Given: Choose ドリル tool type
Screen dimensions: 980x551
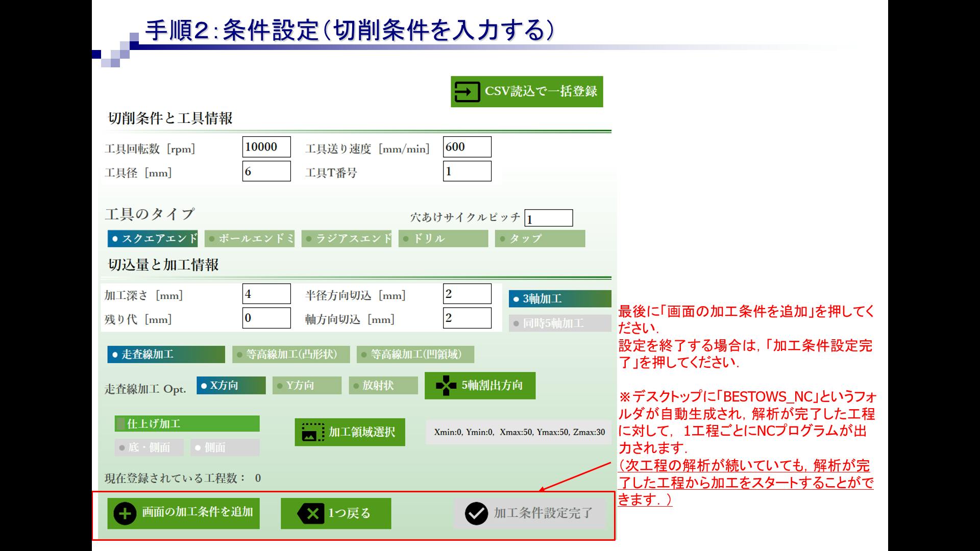Looking at the screenshot, I should click(443, 239).
